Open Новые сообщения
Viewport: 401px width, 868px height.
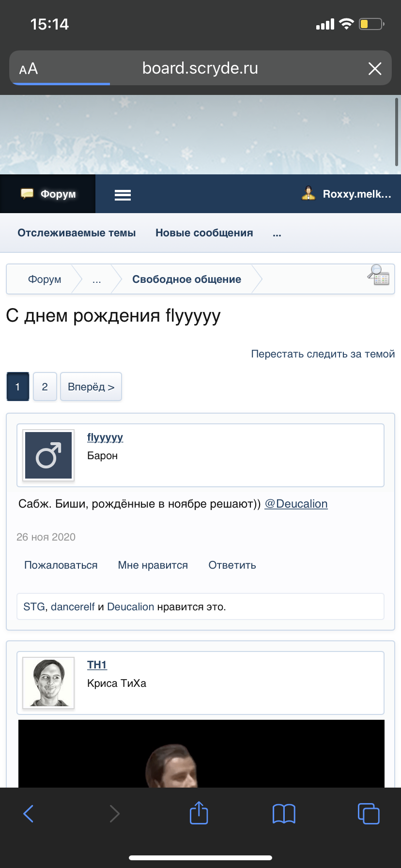coord(204,233)
